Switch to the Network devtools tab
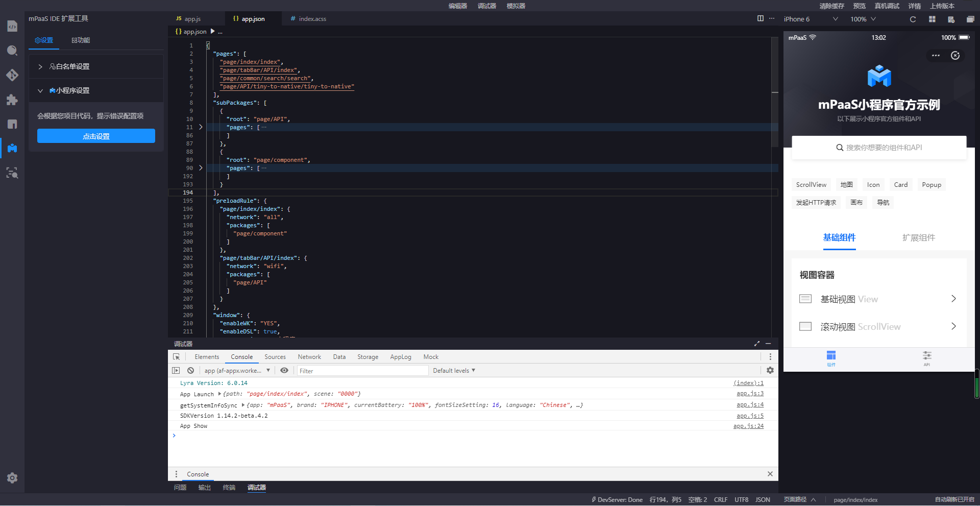This screenshot has width=980, height=506. pyautogui.click(x=309, y=357)
